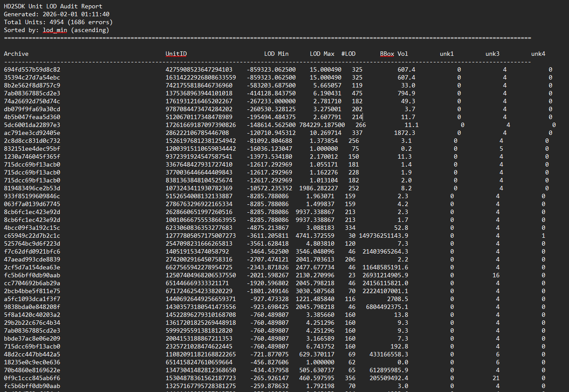This screenshot has height=392, width=569.
Task: Click archive name '063f7a0139d67745'
Action: [32, 204]
